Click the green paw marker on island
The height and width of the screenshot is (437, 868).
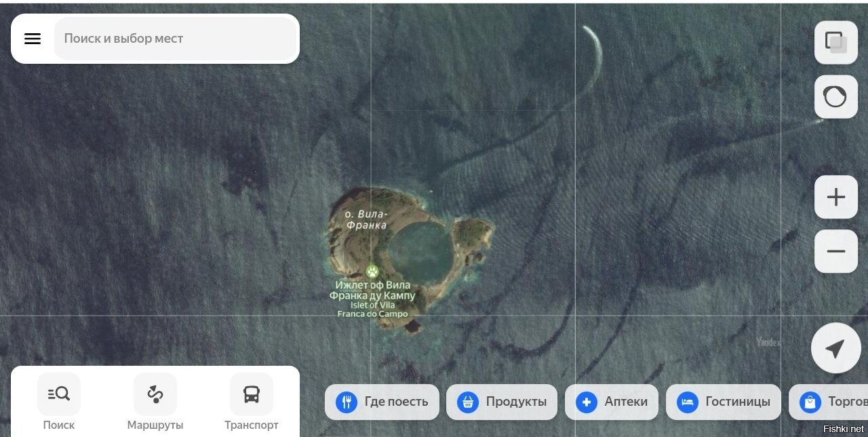click(372, 271)
